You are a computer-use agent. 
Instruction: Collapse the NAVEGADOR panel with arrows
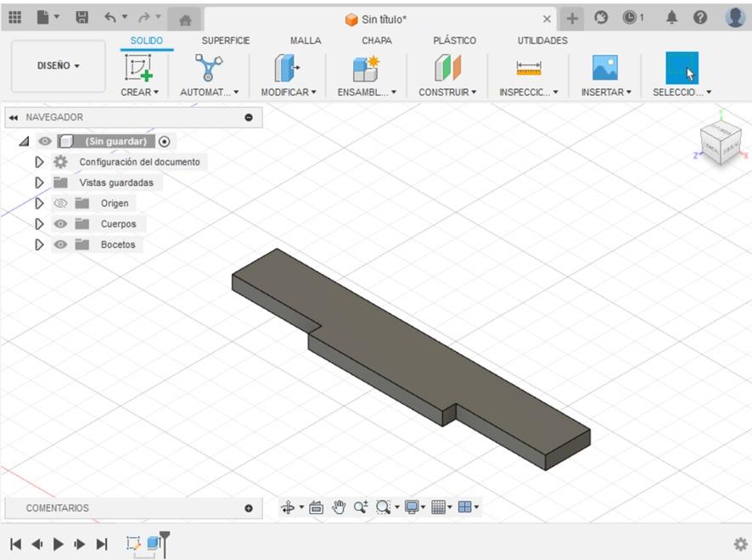[x=14, y=117]
